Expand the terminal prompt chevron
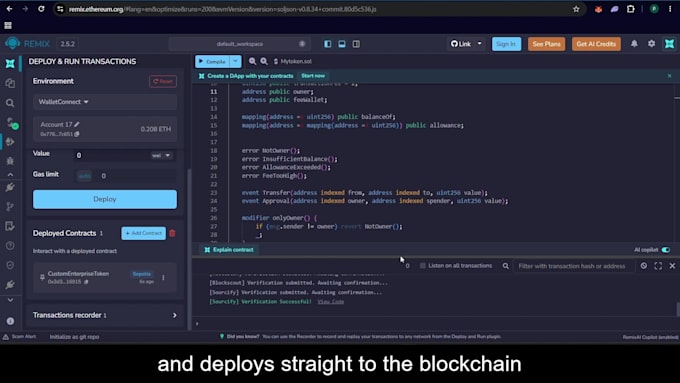The image size is (680, 383). (x=197, y=324)
